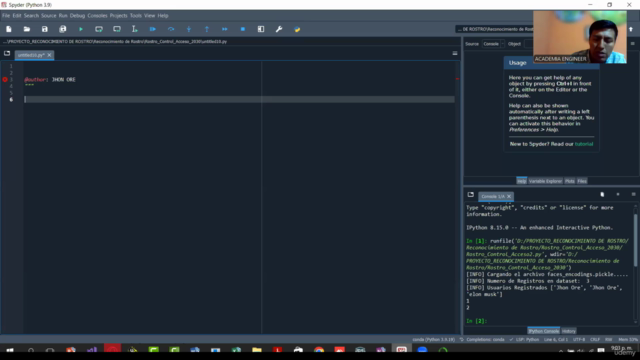Screen dimensions: 640x360
Task: Click CRLF line ending indicator
Action: coord(595,340)
